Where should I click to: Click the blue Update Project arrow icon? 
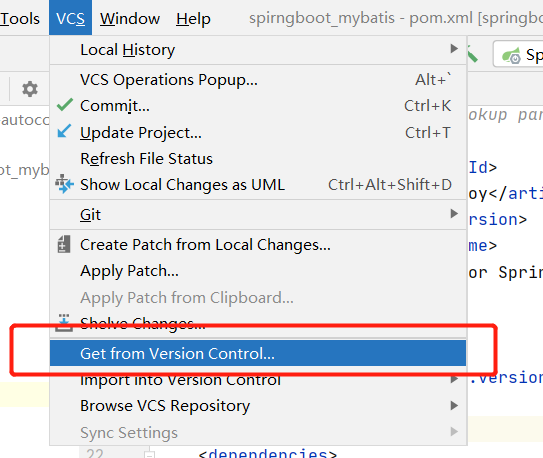[64, 132]
